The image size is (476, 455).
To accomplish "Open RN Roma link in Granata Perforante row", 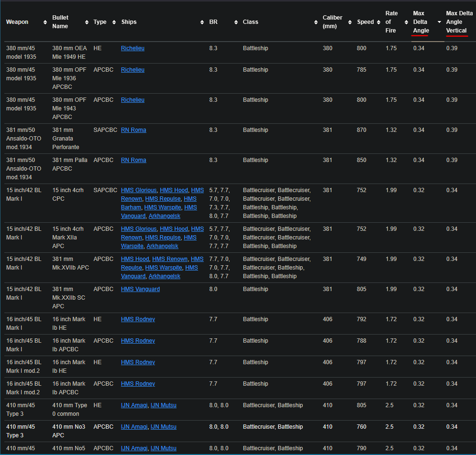I will pyautogui.click(x=133, y=130).
